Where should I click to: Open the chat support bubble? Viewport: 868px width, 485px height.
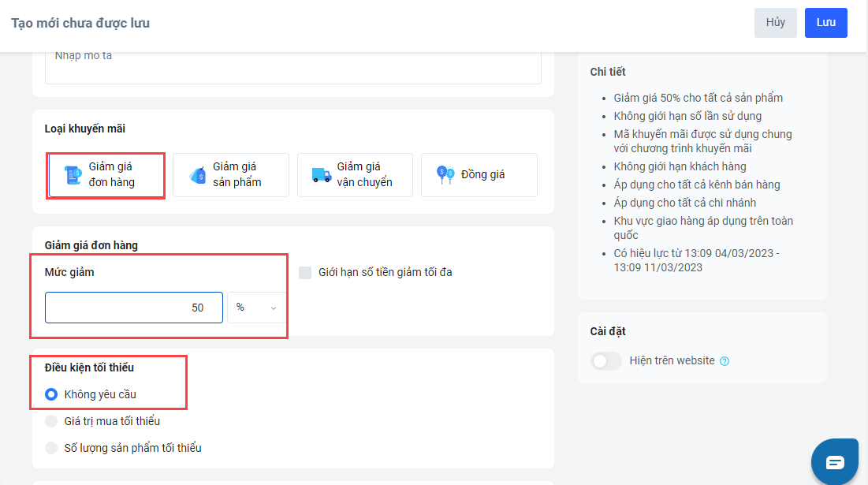pos(834,461)
